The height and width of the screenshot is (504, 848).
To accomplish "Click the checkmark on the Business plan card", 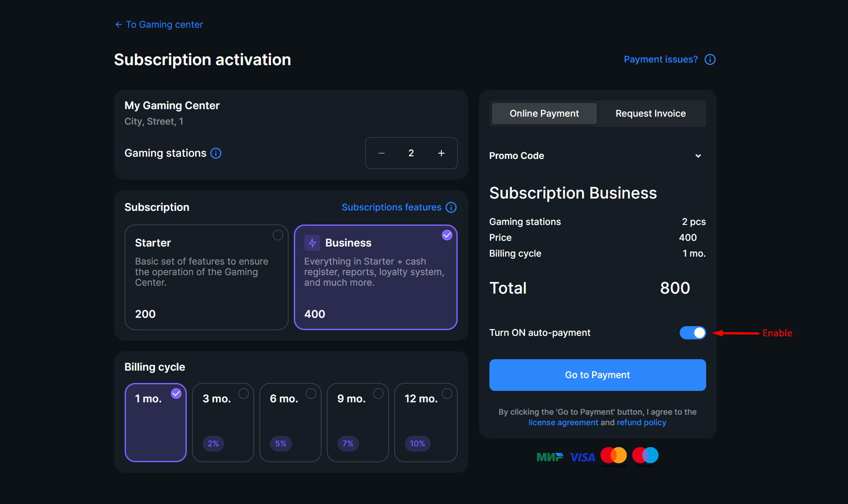I will [x=447, y=235].
